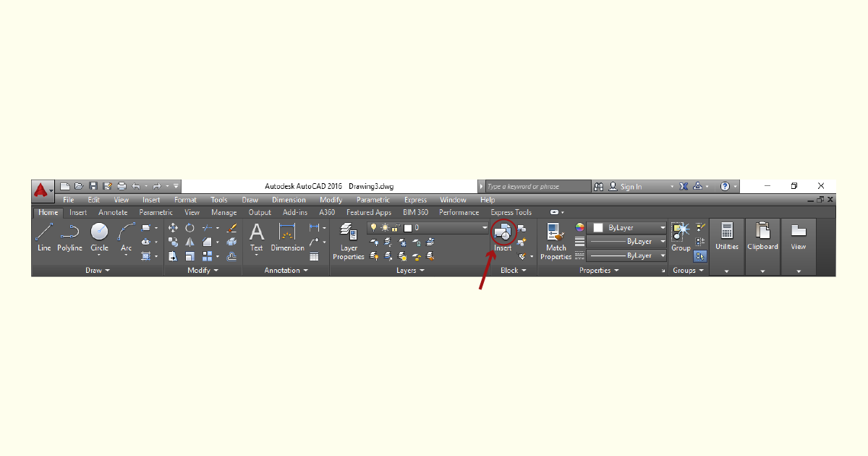This screenshot has height=456, width=868.
Task: Open Layer Properties manager
Action: (349, 242)
